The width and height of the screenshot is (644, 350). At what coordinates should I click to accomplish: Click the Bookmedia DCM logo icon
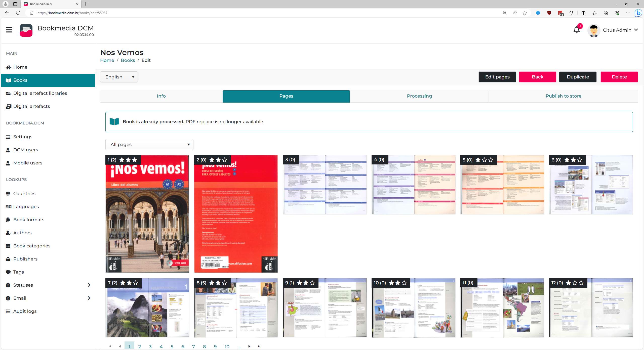click(x=26, y=30)
